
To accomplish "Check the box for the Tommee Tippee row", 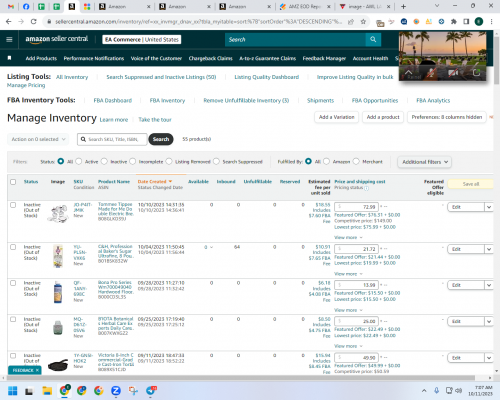I will point(13,205).
